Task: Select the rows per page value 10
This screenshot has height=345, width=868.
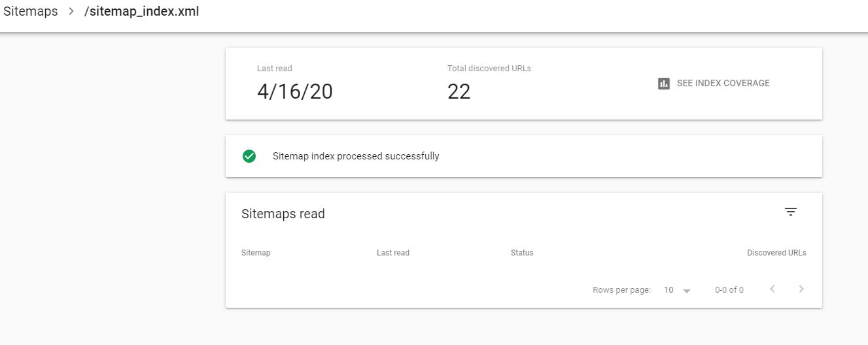Action: click(x=668, y=290)
